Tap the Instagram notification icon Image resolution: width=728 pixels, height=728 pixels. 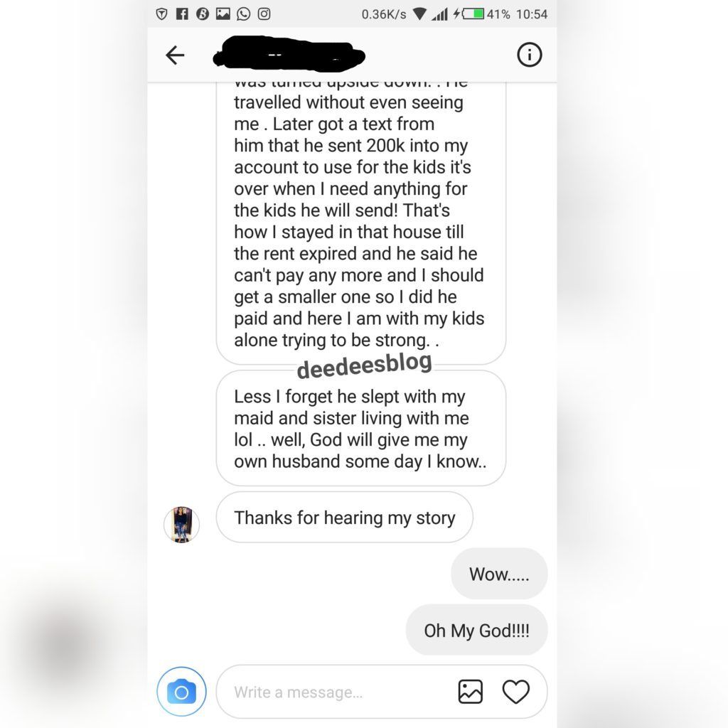tap(264, 14)
